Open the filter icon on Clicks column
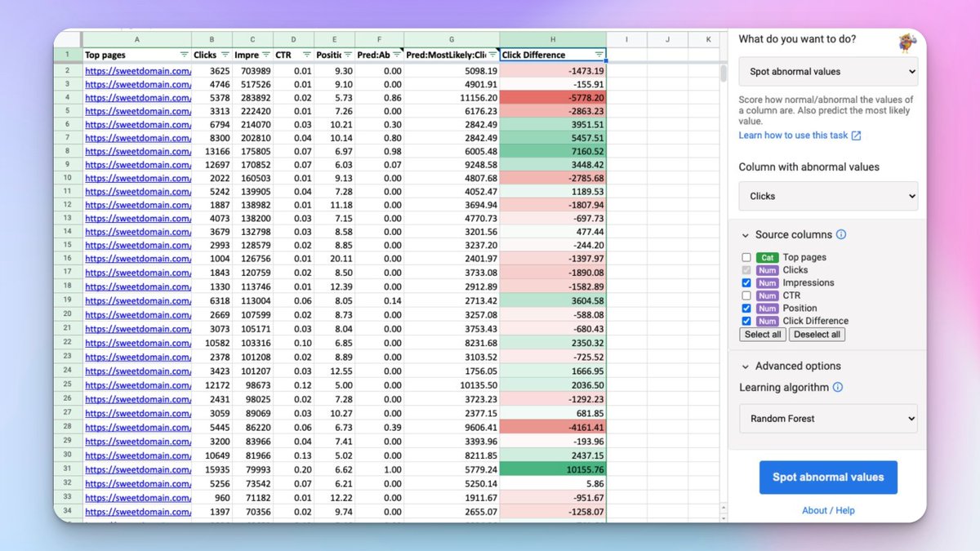 pyautogui.click(x=225, y=55)
